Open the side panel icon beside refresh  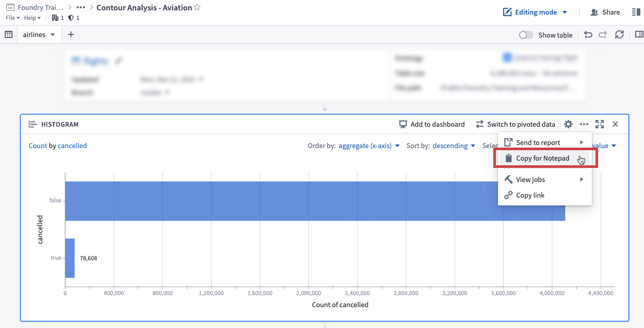pyautogui.click(x=639, y=35)
